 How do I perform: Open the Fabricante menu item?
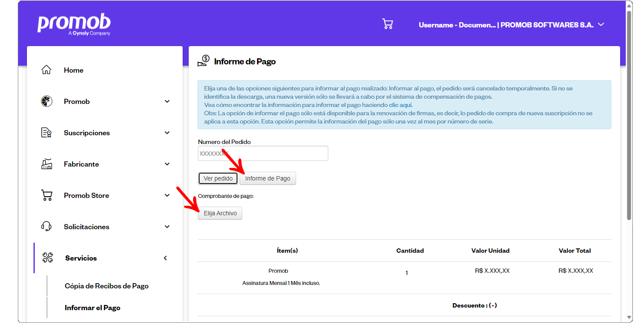click(x=81, y=164)
